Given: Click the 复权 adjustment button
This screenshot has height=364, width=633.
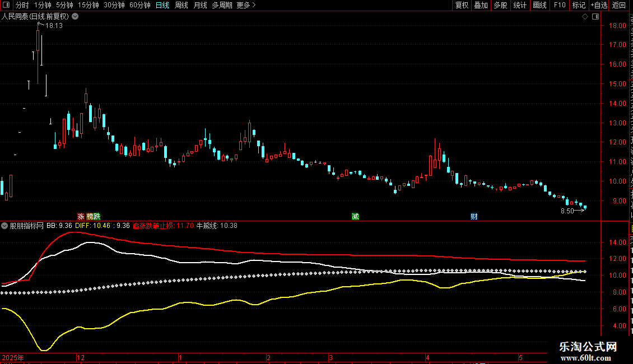Looking at the screenshot, I should tap(462, 5).
